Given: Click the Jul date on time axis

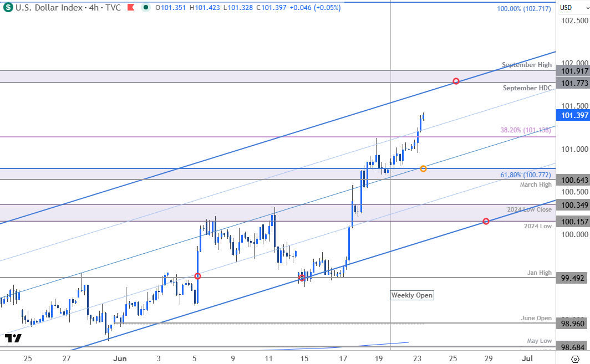Looking at the screenshot, I should coord(527,358).
